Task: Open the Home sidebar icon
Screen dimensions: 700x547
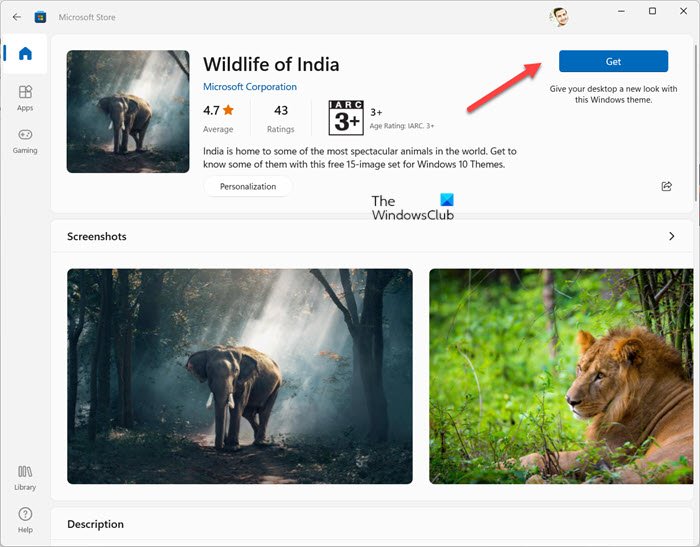Action: [25, 54]
